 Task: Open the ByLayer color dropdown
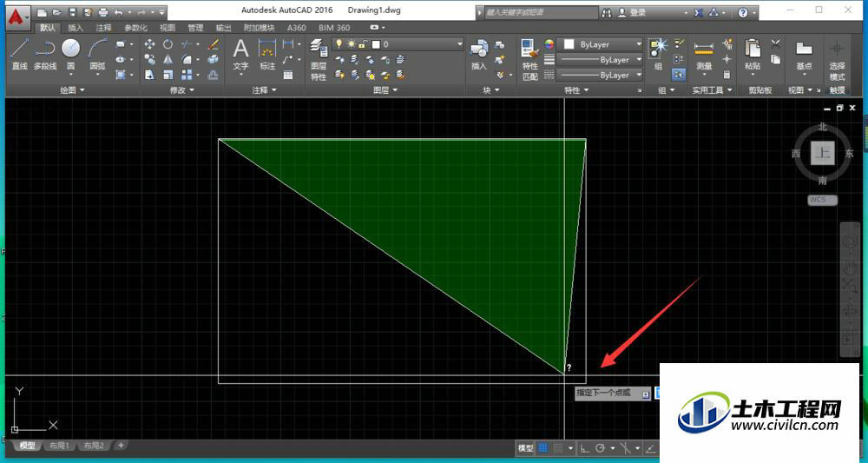click(x=600, y=44)
